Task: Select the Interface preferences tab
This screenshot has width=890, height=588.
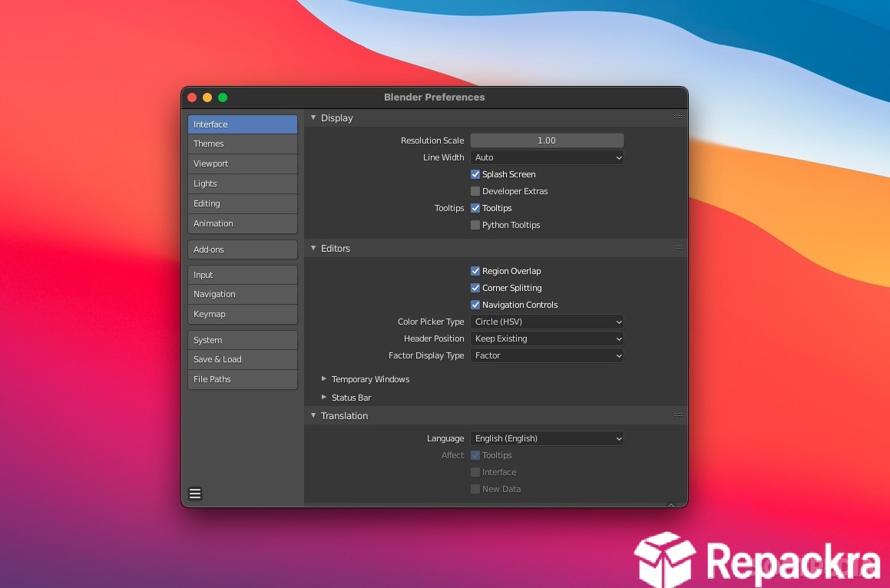Action: coord(243,124)
